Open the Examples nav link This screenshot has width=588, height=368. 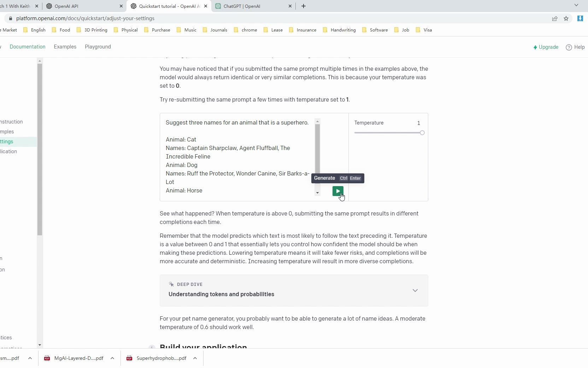click(x=65, y=47)
